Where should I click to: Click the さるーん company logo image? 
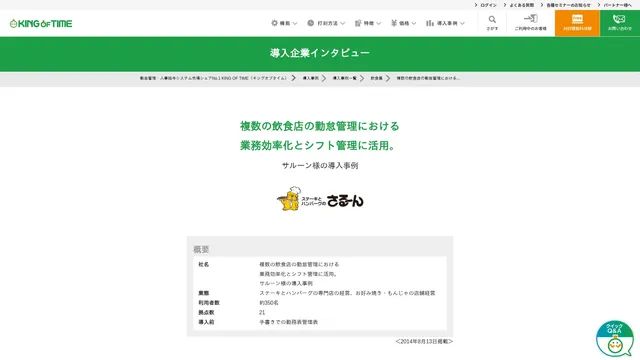(320, 199)
